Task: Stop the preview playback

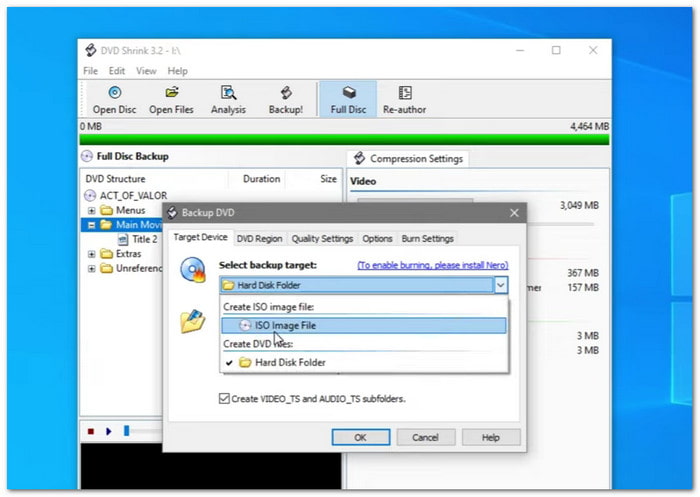Action: coord(91,431)
